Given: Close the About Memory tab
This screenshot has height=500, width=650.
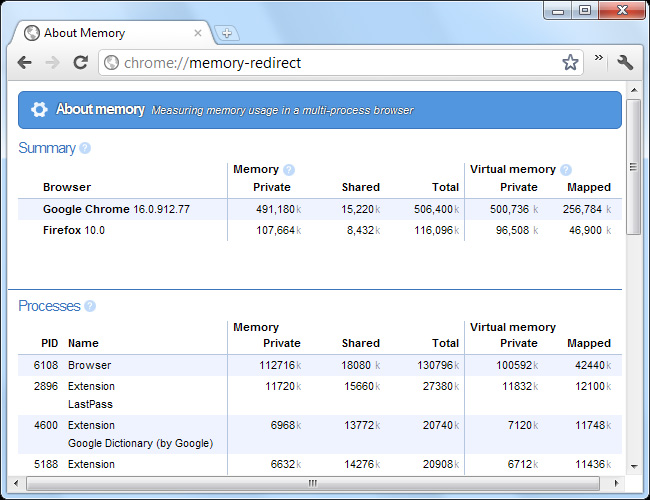Looking at the screenshot, I should tap(198, 33).
